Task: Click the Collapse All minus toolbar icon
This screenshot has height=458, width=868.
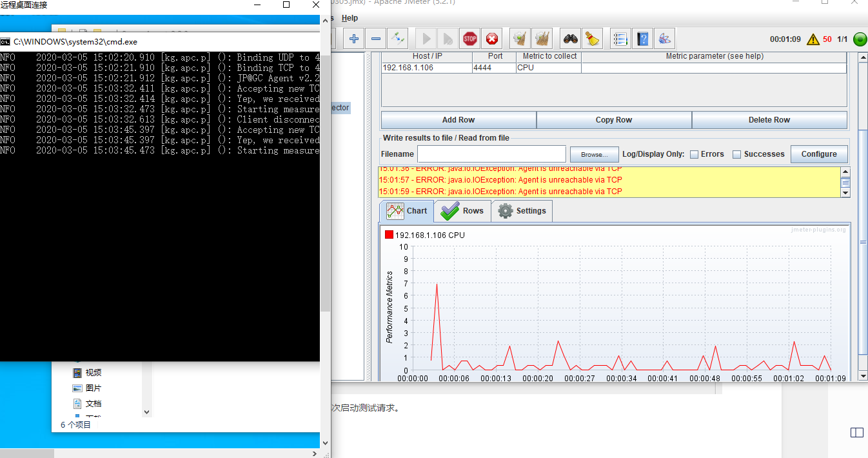Action: (x=376, y=39)
